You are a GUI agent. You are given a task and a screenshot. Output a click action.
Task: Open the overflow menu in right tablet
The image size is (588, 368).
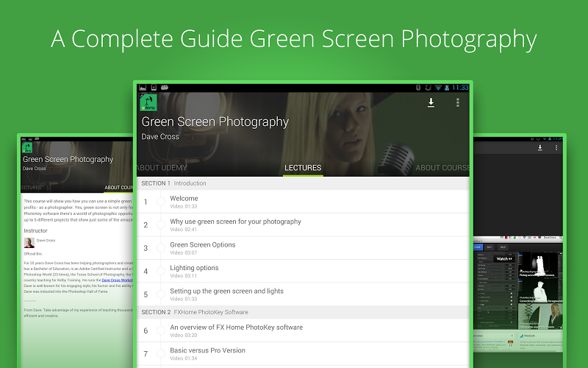[556, 148]
